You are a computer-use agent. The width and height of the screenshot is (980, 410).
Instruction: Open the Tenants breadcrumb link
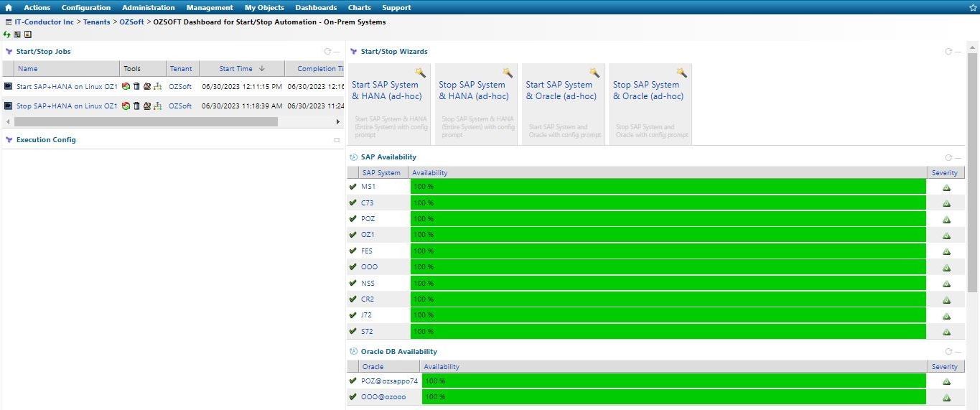tap(96, 22)
